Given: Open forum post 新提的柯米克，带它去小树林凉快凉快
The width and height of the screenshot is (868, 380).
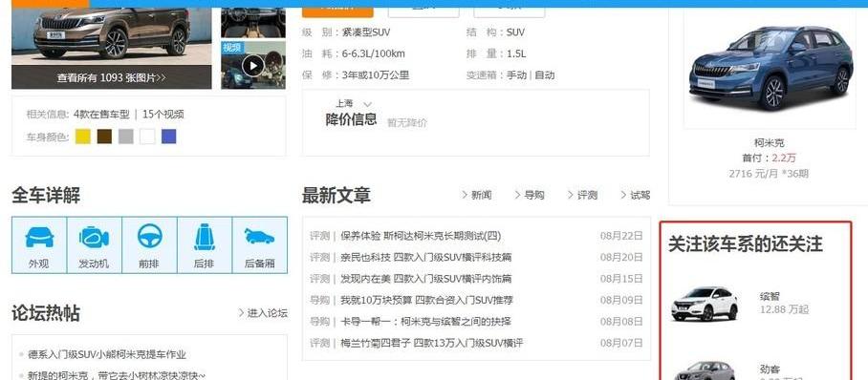Looking at the screenshot, I should [117, 375].
